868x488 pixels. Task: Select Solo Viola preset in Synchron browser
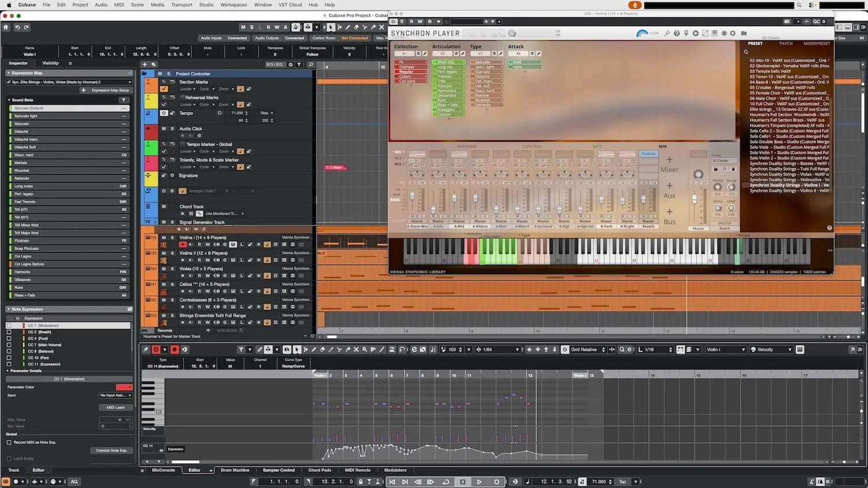pyautogui.click(x=789, y=147)
